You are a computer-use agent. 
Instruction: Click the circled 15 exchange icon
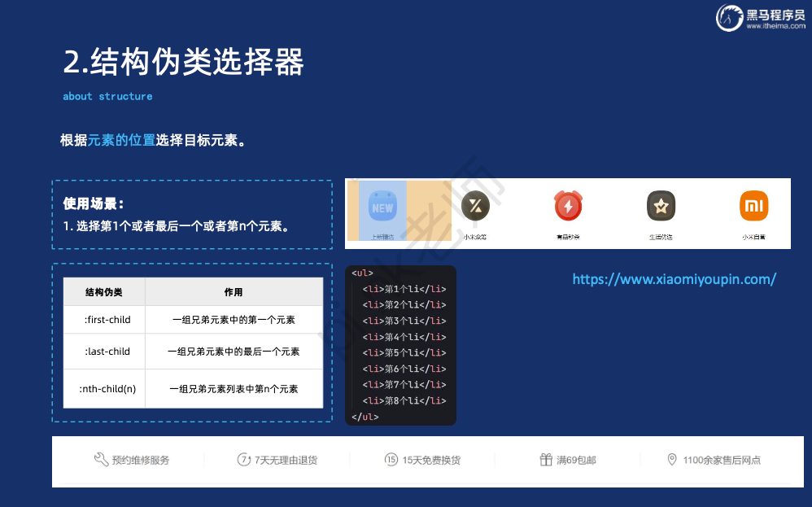391,459
